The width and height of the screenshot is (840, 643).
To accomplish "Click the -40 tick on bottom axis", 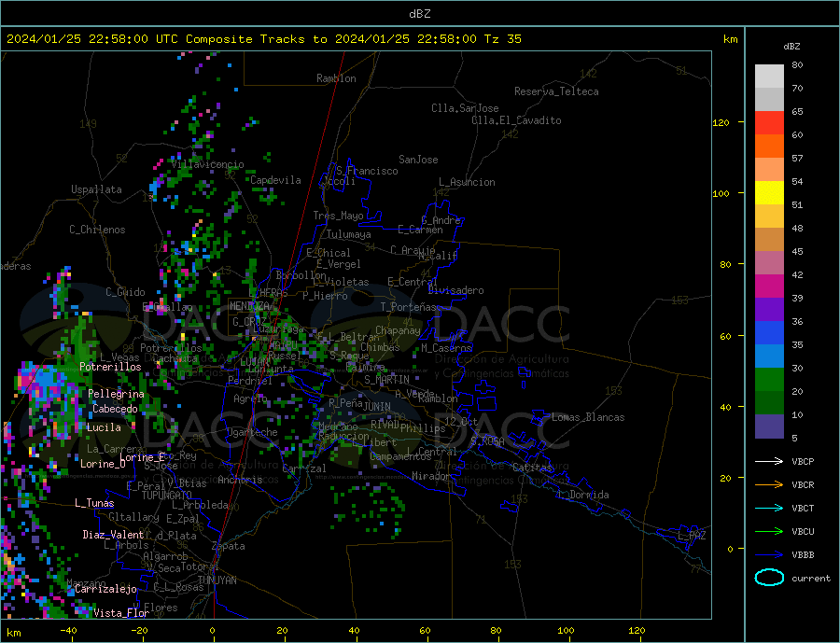I will coord(68,631).
